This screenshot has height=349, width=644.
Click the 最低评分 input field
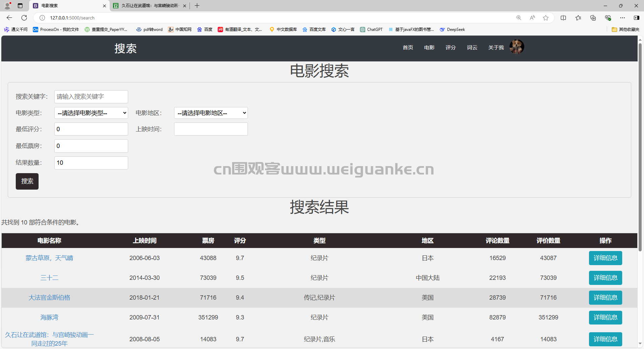point(91,129)
